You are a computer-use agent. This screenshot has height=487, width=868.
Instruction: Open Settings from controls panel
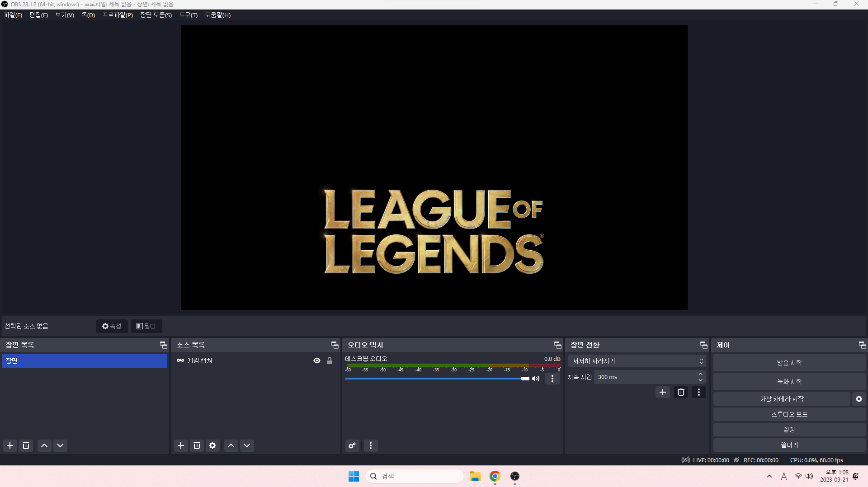click(789, 430)
